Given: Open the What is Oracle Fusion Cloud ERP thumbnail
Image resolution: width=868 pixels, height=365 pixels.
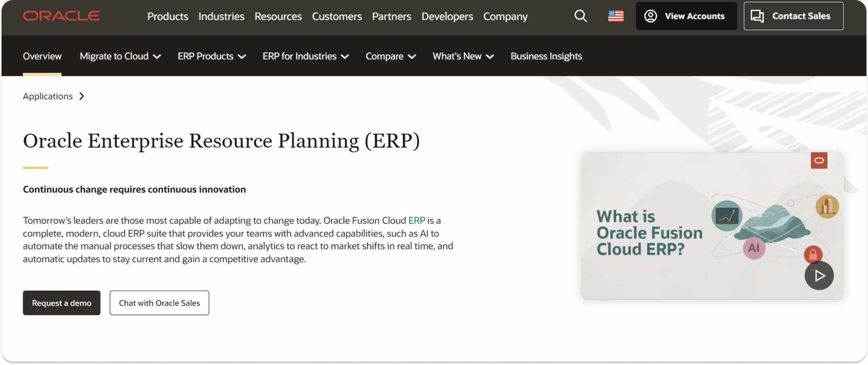Looking at the screenshot, I should coord(712,226).
